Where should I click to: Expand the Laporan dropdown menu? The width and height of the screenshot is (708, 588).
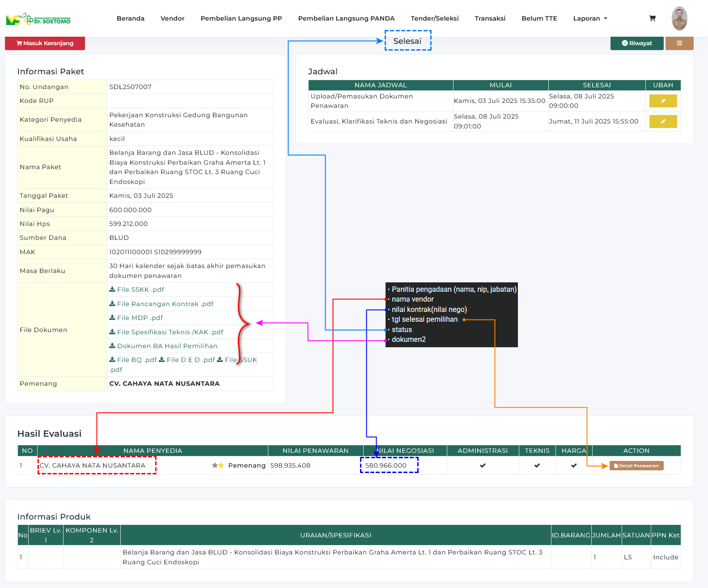590,18
